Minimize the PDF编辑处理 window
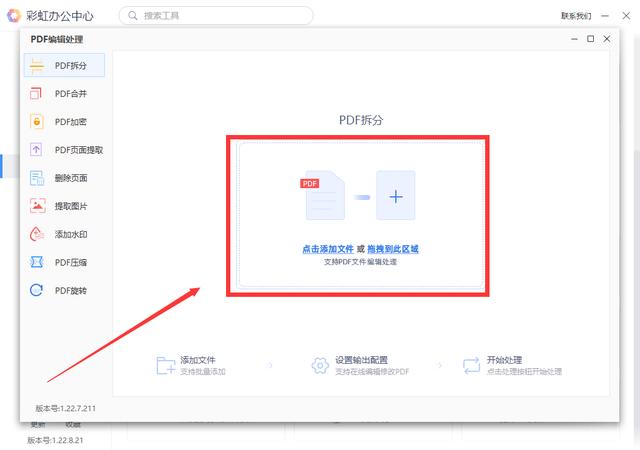 click(574, 39)
